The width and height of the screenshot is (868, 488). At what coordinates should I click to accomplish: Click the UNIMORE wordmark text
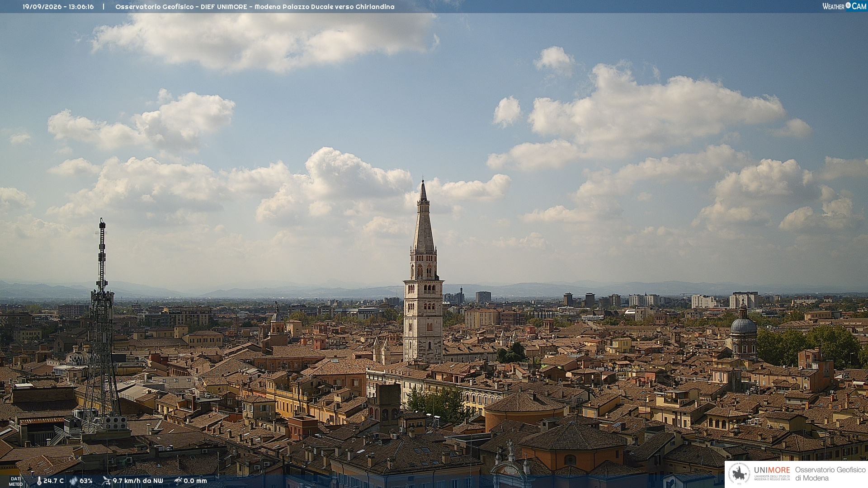pos(772,470)
